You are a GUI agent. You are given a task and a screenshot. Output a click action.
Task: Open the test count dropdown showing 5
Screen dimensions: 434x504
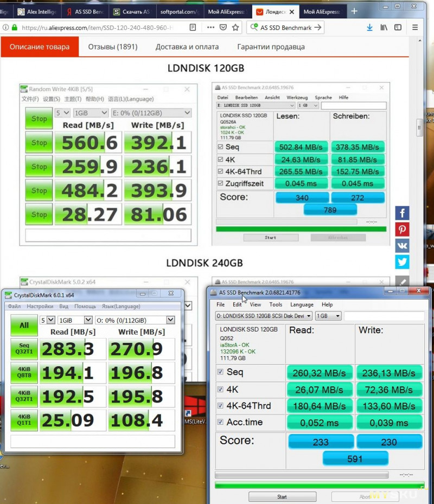(47, 320)
